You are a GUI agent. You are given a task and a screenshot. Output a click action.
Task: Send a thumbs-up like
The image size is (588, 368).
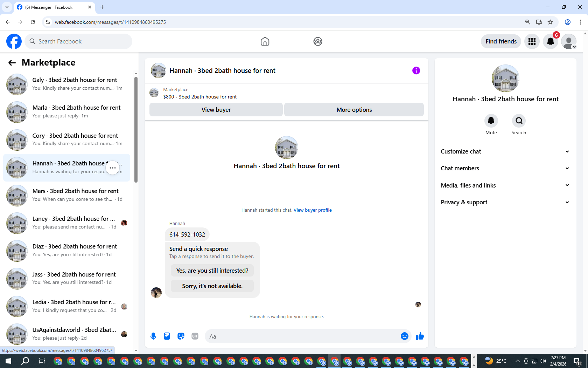tap(420, 336)
